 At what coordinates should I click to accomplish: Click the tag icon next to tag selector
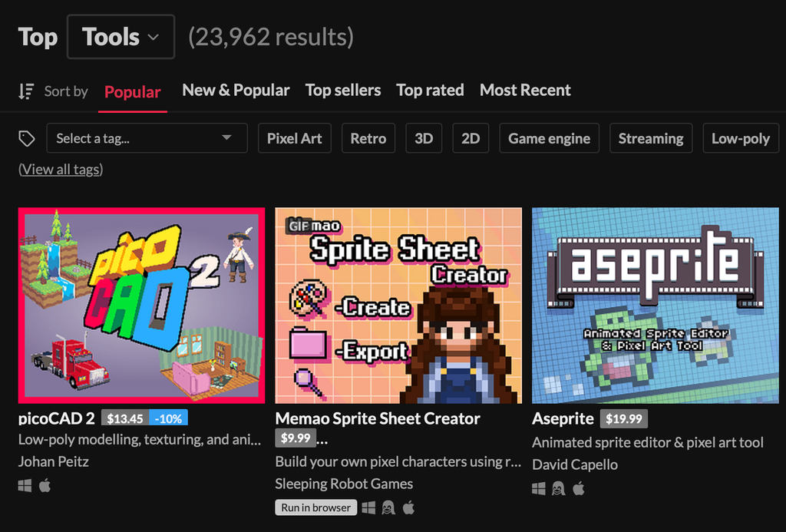coord(27,138)
